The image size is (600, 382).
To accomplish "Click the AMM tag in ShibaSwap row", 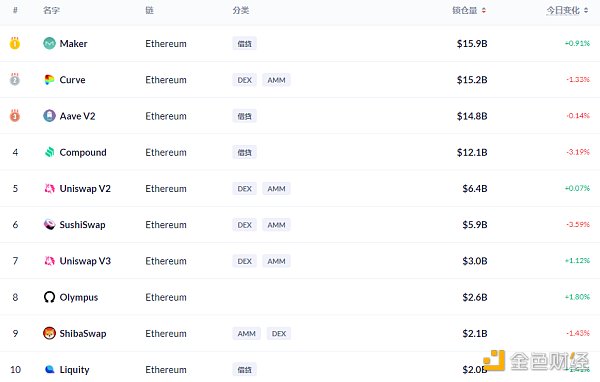I will pos(246,333).
